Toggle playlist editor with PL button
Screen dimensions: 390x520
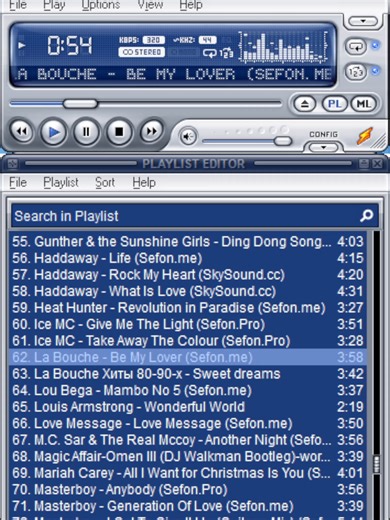(x=335, y=104)
